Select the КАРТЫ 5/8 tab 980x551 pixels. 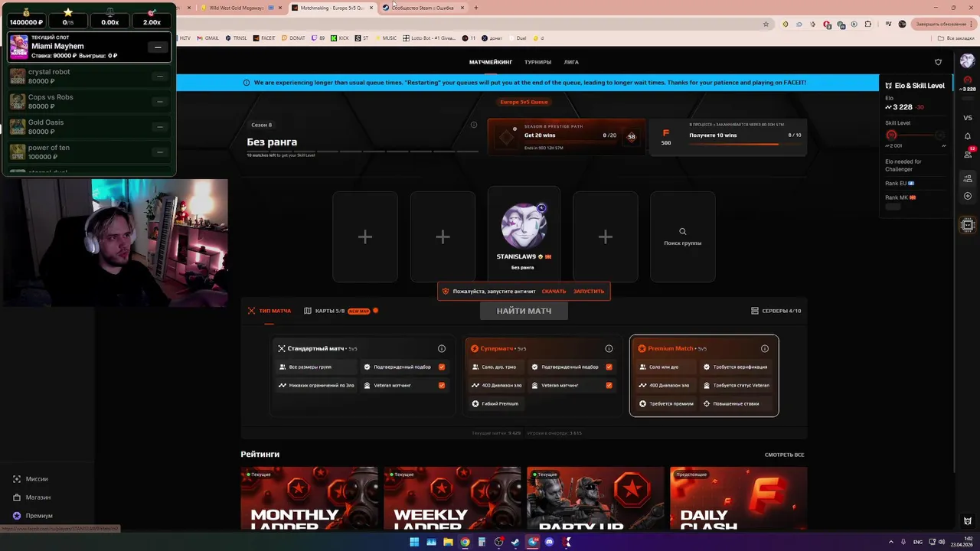[341, 311]
